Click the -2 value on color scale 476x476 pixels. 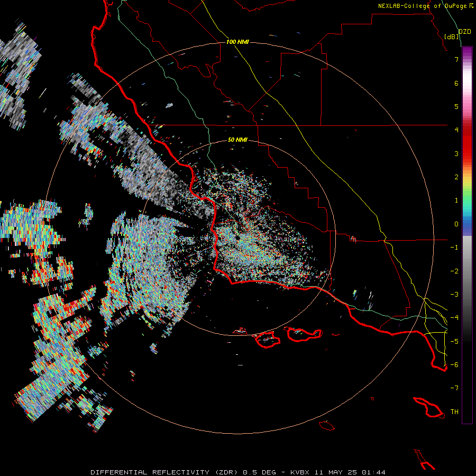pyautogui.click(x=454, y=271)
